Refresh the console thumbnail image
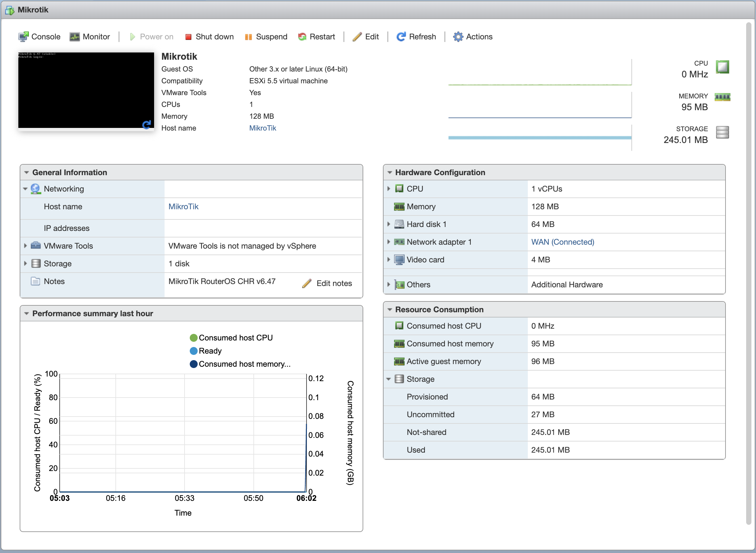This screenshot has width=756, height=553. (147, 125)
